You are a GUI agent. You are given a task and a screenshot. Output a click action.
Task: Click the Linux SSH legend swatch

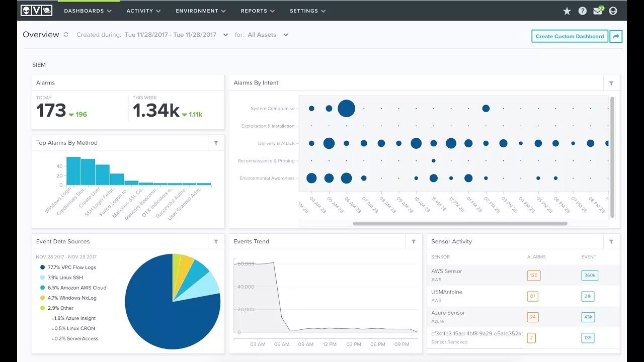(x=43, y=278)
